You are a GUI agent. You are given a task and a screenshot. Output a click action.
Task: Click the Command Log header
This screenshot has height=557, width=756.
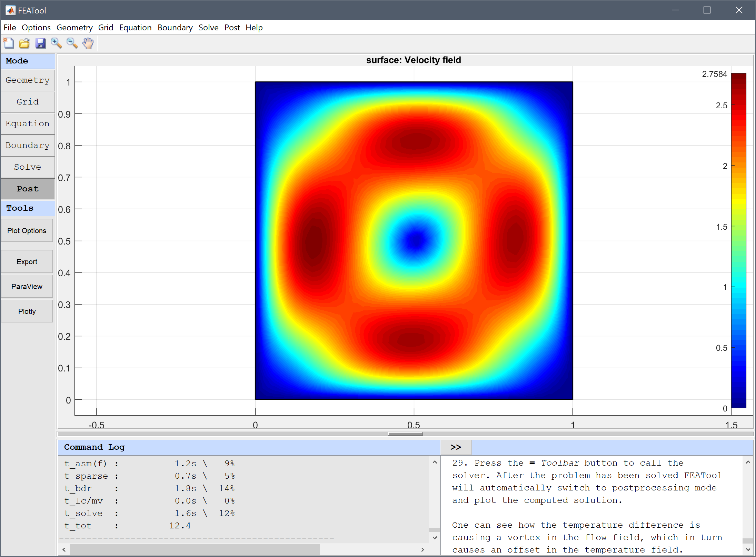(x=249, y=447)
